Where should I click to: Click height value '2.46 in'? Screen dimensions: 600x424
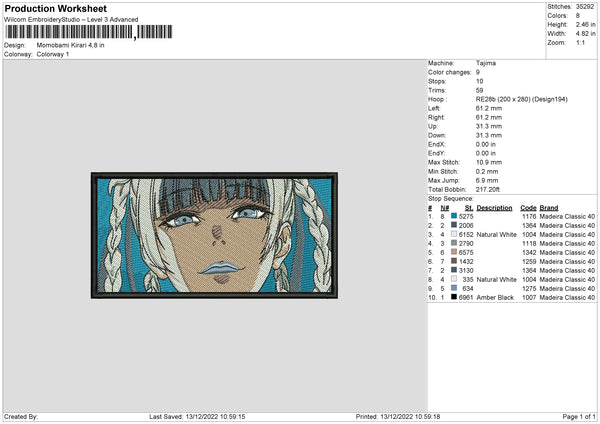[585, 24]
